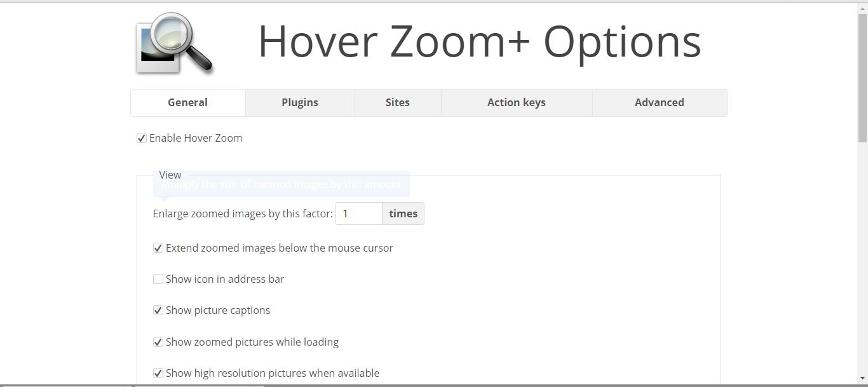Click the Enable Hover Zoom label text
Viewport: 868px width, 387px height.
[x=195, y=138]
